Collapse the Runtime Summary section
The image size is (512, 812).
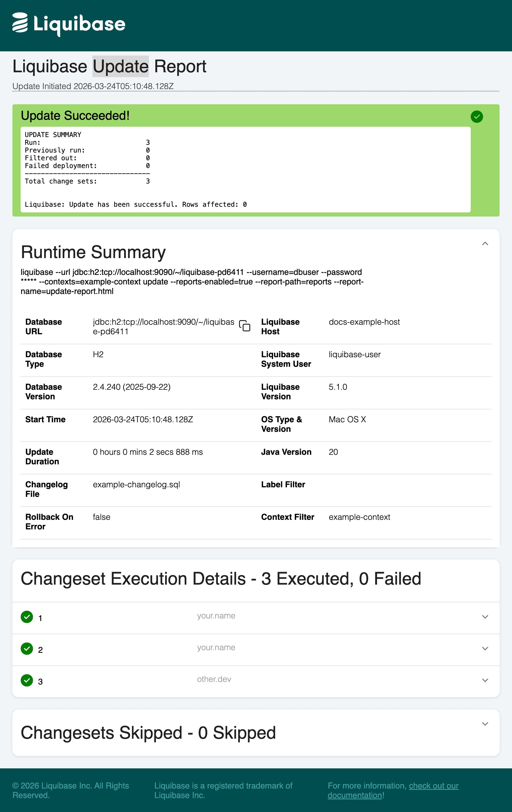tap(485, 243)
